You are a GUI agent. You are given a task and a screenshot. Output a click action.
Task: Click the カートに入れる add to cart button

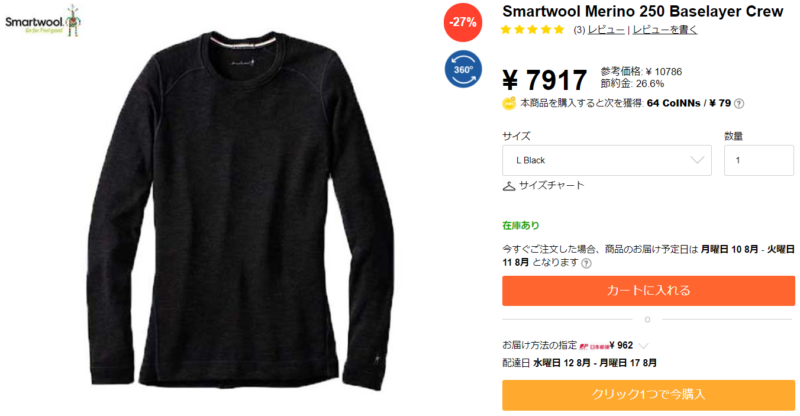[x=648, y=291]
